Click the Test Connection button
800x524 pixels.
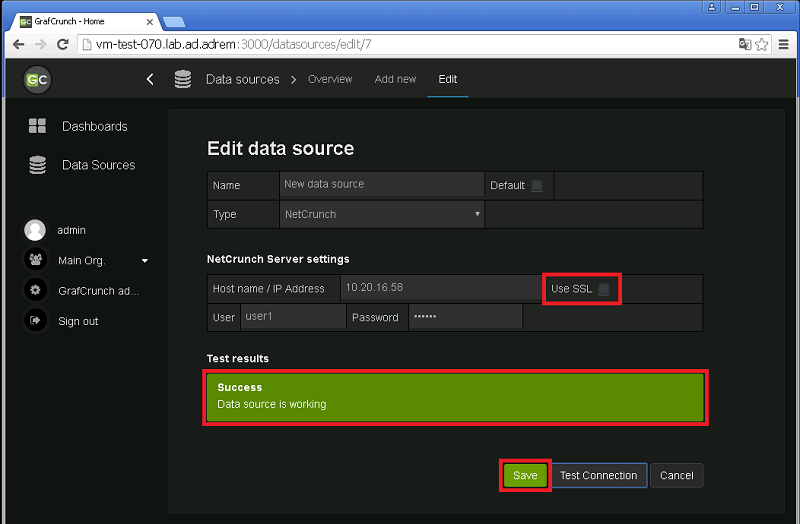(599, 476)
